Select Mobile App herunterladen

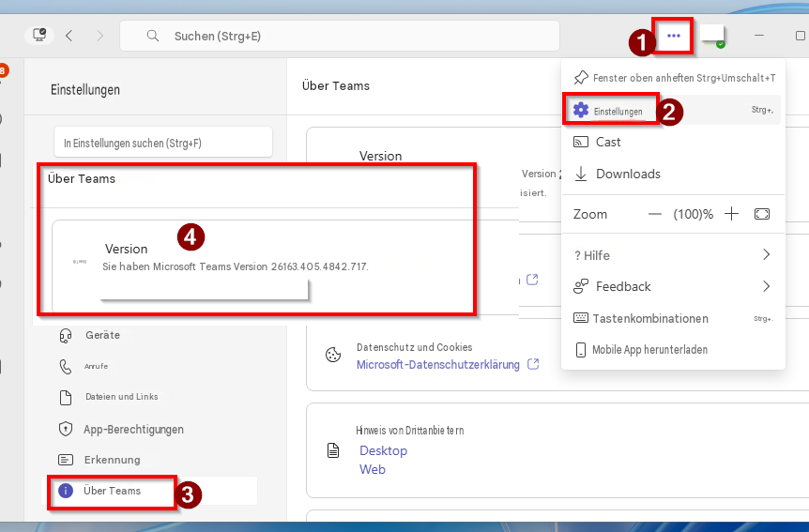pos(673,350)
